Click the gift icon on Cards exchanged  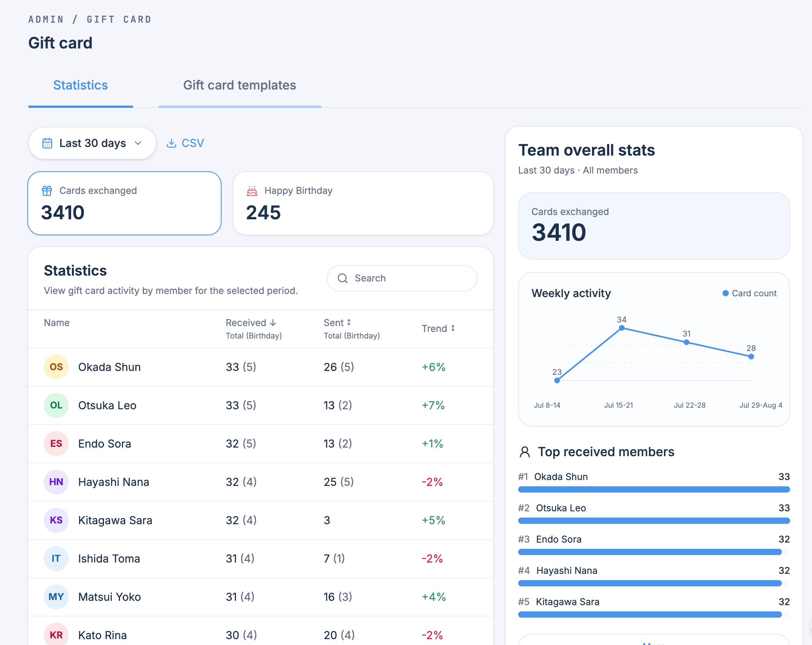pyautogui.click(x=47, y=191)
